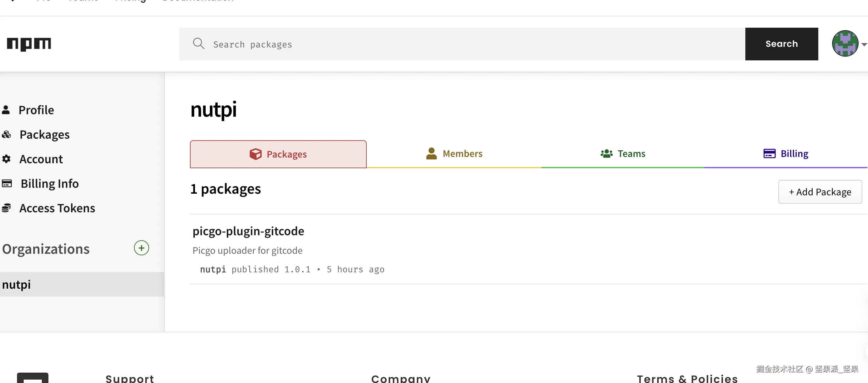Click the Access Tokens coins icon

[x=6, y=208]
